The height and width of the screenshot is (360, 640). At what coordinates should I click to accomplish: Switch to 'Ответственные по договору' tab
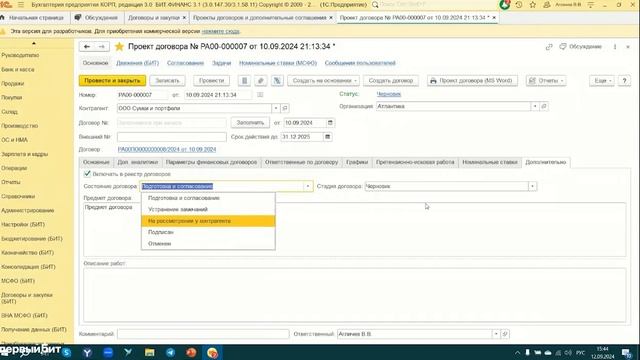click(x=301, y=162)
